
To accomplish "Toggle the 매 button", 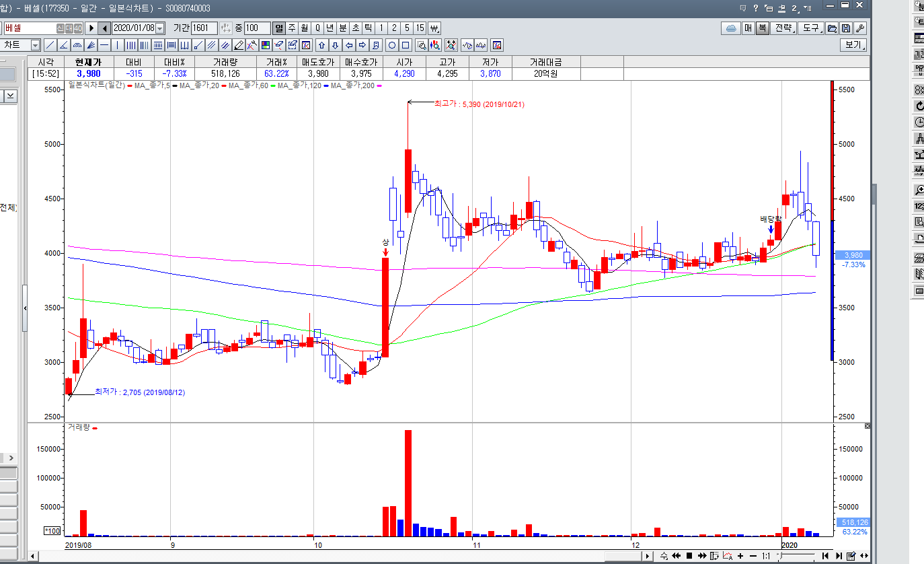I will pyautogui.click(x=748, y=28).
